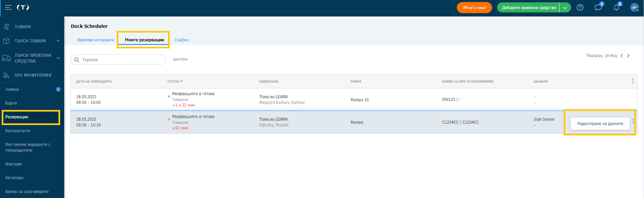Click the Търсене search field
The width and height of the screenshot is (644, 198).
point(118,60)
